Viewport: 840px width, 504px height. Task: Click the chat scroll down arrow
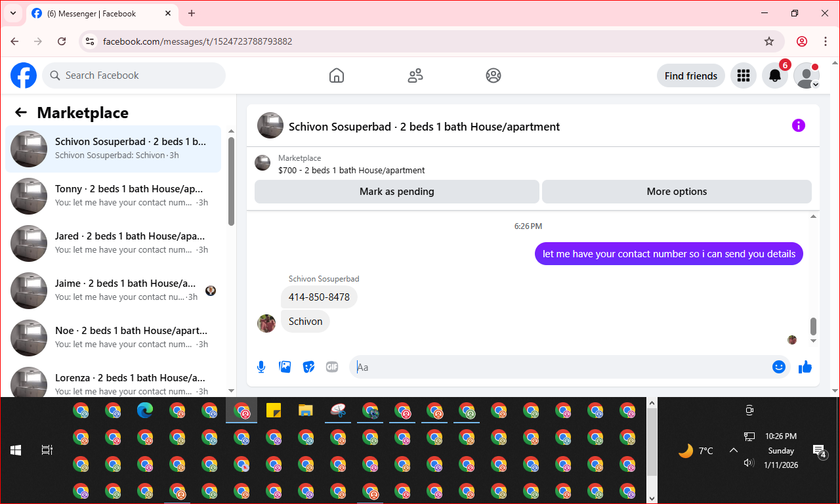814,341
